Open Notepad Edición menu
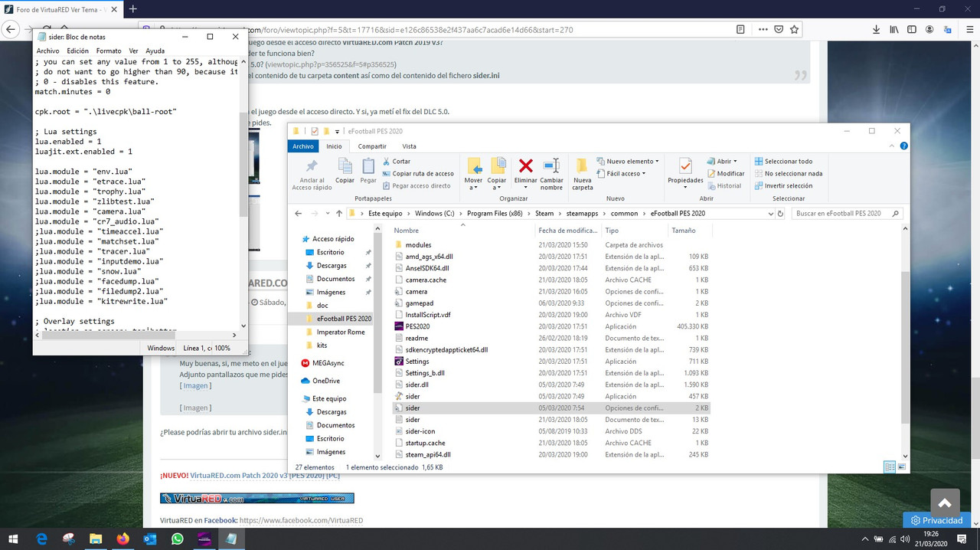The height and width of the screenshot is (550, 980). pyautogui.click(x=77, y=51)
